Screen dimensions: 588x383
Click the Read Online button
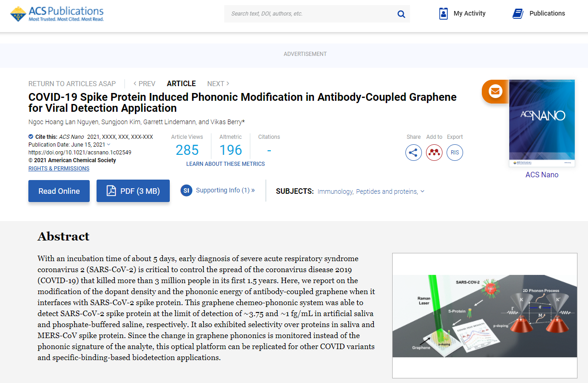[59, 191]
